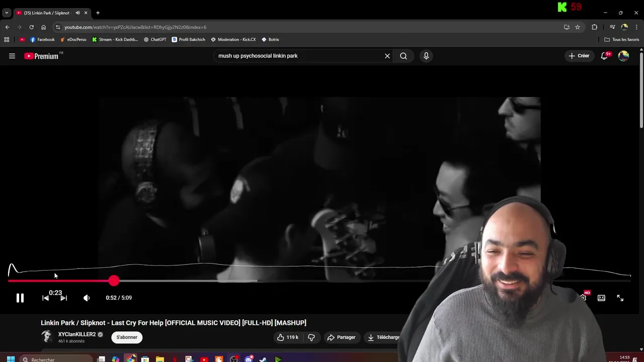Share the video via Partager
This screenshot has width=644, height=362.
click(x=341, y=337)
